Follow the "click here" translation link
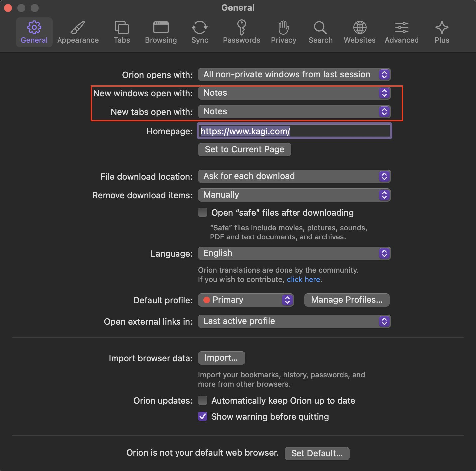476x471 pixels. pyautogui.click(x=303, y=279)
